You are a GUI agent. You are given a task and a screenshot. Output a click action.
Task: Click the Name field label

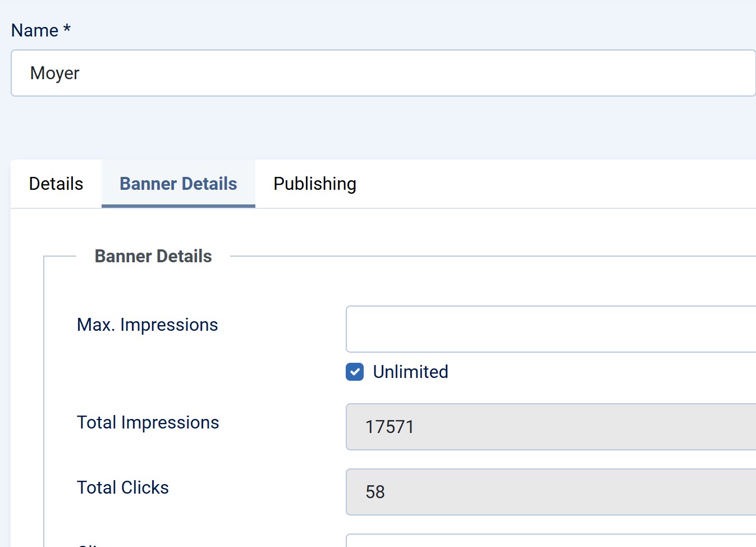pos(34,30)
